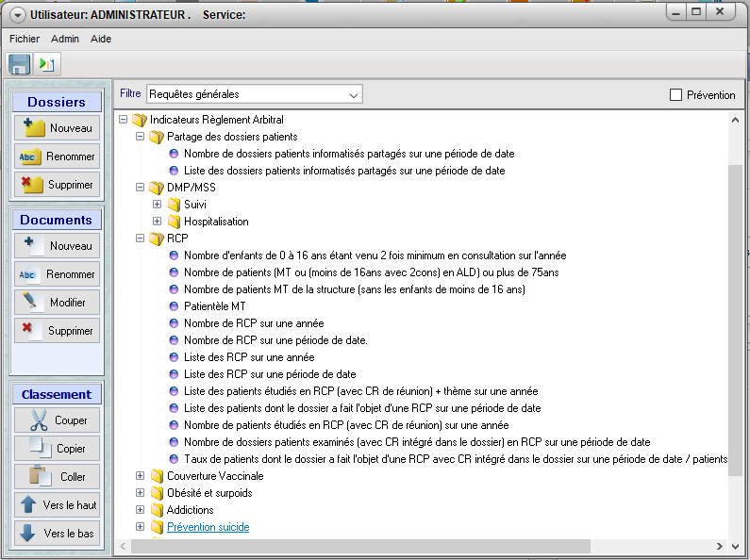750x560 pixels.
Task: Expand the Couverture Vaccinale folder
Action: tap(141, 476)
